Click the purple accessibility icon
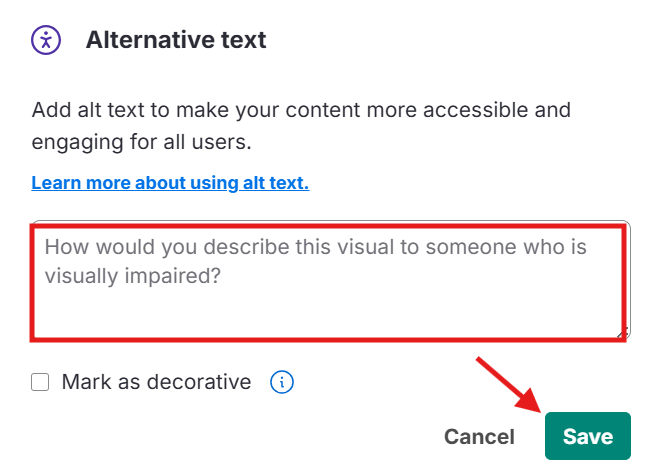 (x=46, y=40)
